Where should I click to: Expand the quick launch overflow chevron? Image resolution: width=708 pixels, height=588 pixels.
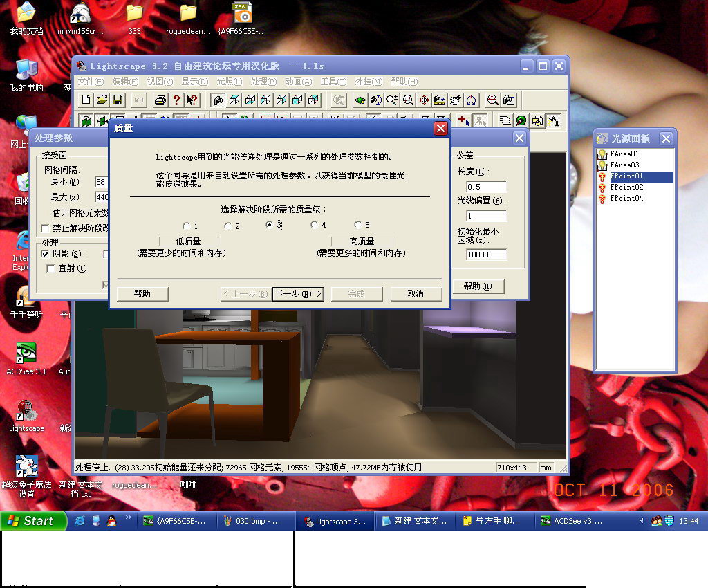coord(128,517)
